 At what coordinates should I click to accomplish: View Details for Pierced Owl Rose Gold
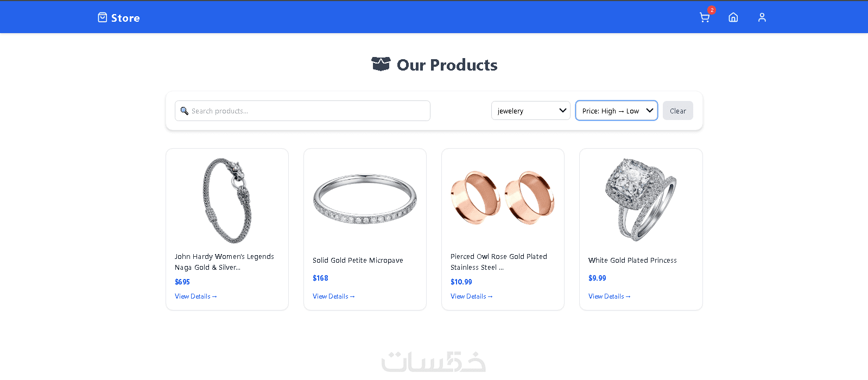(x=472, y=296)
